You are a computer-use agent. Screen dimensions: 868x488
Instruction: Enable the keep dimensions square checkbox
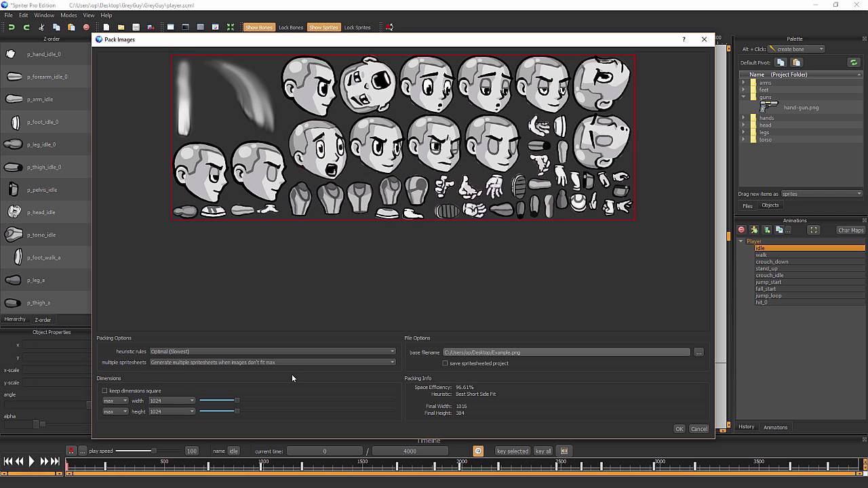click(x=105, y=390)
